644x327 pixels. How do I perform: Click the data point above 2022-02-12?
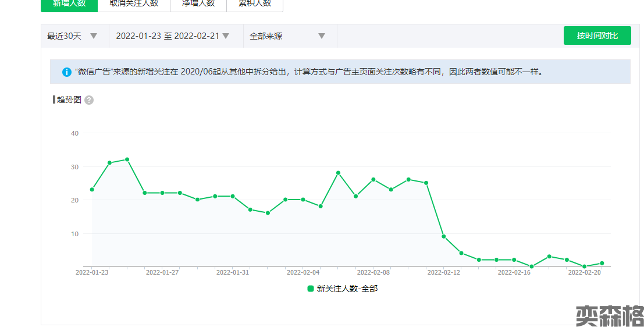click(x=444, y=236)
